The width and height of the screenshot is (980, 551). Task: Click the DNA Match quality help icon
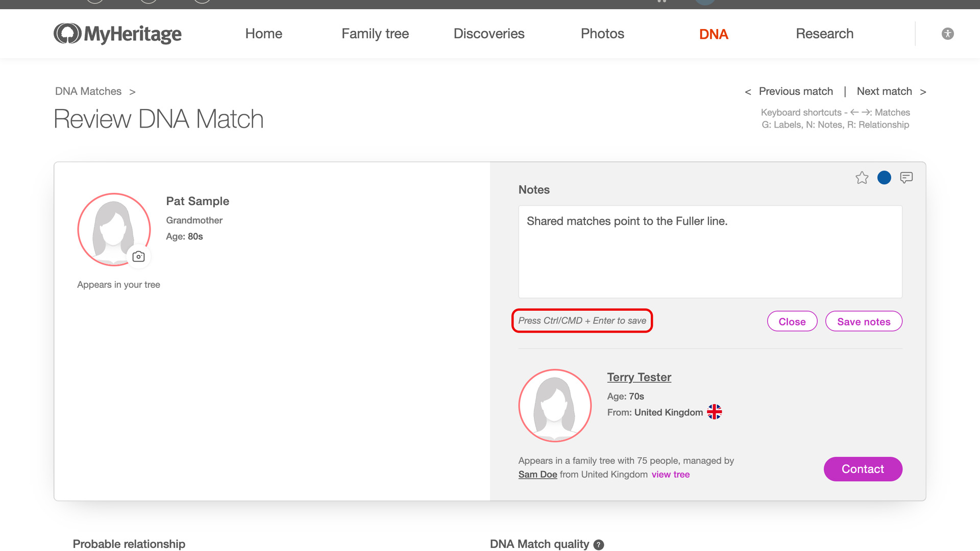pos(599,544)
